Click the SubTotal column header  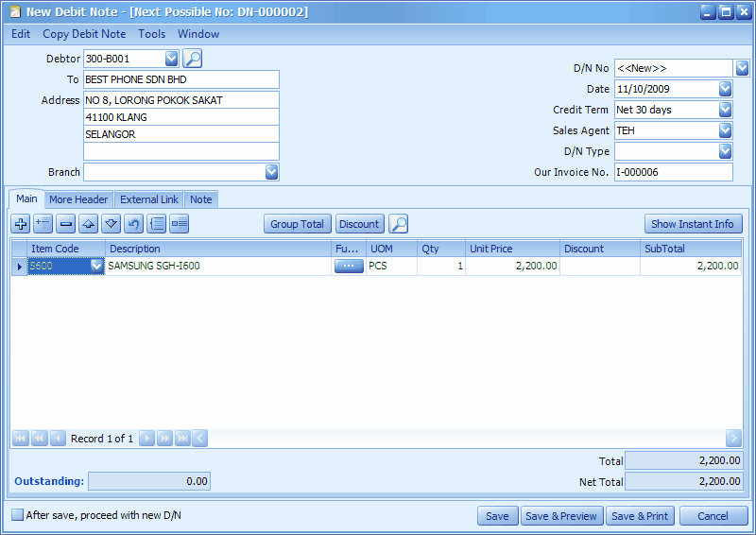point(691,249)
